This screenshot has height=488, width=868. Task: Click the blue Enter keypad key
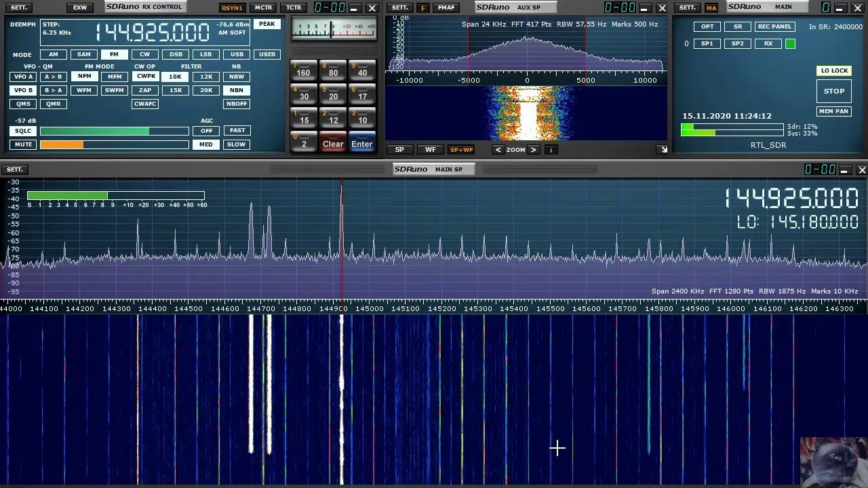tap(362, 142)
